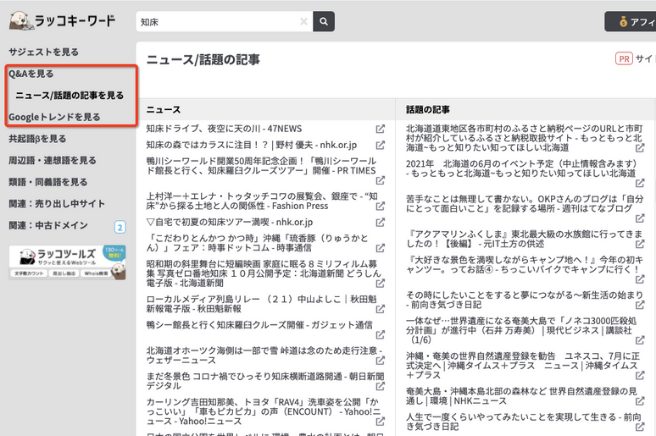This screenshot has height=436, width=656.
Task: Click external link icon for こだわりとんかつ article
Action: [380, 249]
